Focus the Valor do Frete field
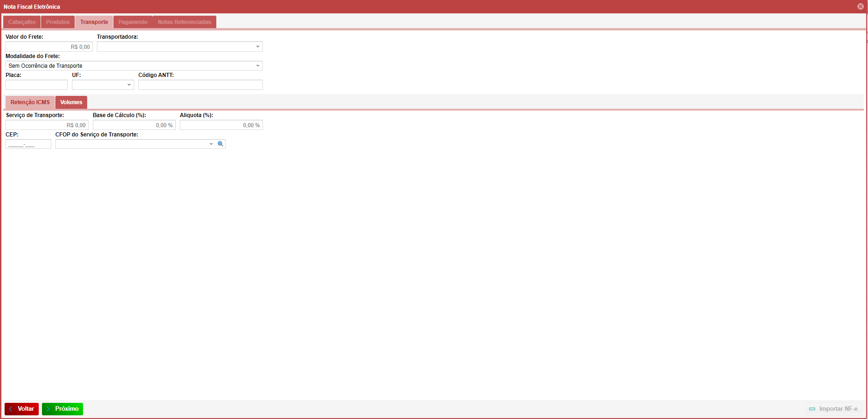Screen dimensions: 868x419 [x=49, y=47]
